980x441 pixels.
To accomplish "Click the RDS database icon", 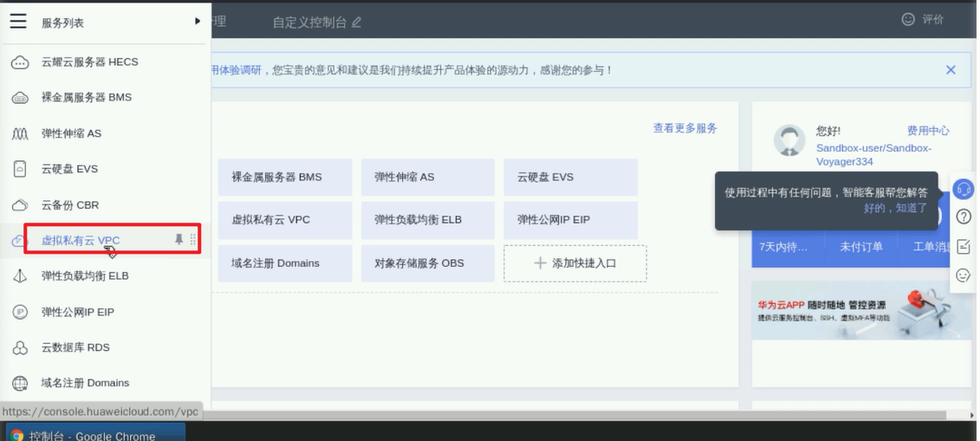I will [x=20, y=348].
